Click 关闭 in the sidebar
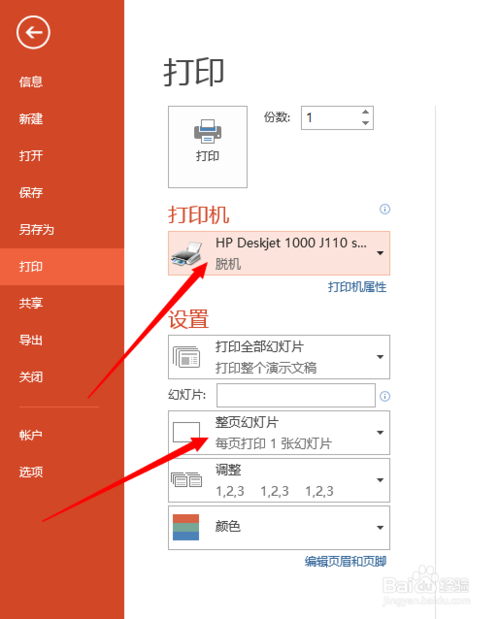Viewport: 500px width, 619px height. point(31,377)
